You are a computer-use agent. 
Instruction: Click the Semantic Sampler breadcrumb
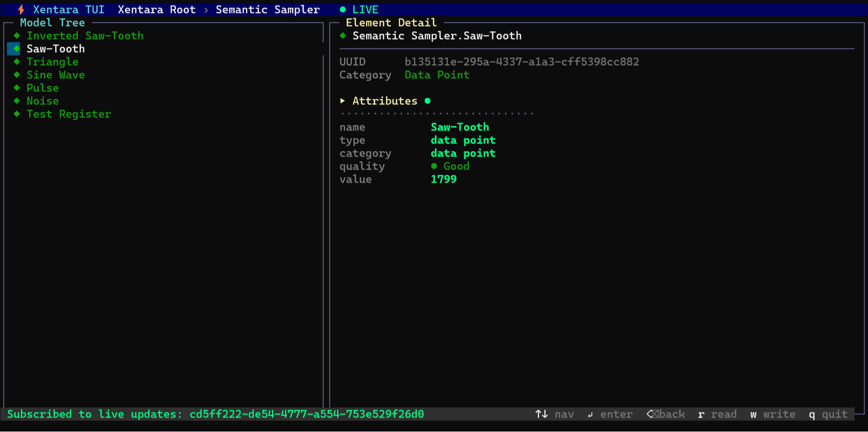coord(268,9)
